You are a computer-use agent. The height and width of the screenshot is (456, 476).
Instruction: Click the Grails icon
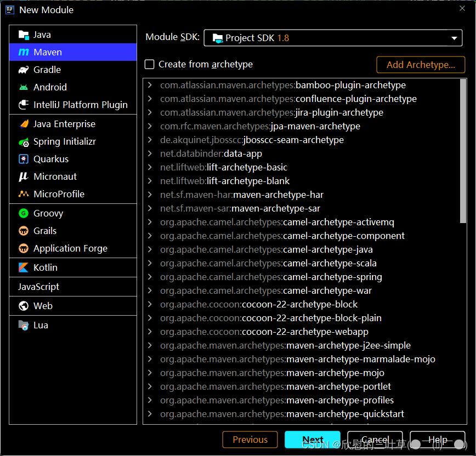click(24, 231)
